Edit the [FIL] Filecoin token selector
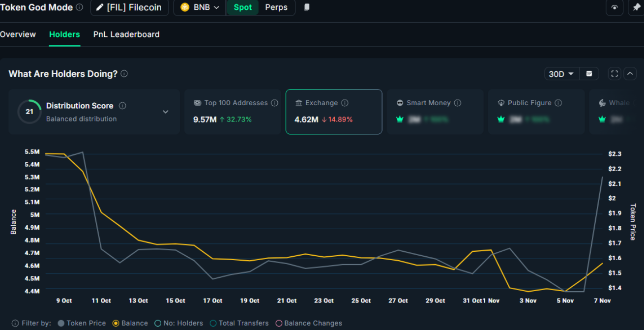Screen dimensions: 644x330 coord(129,7)
